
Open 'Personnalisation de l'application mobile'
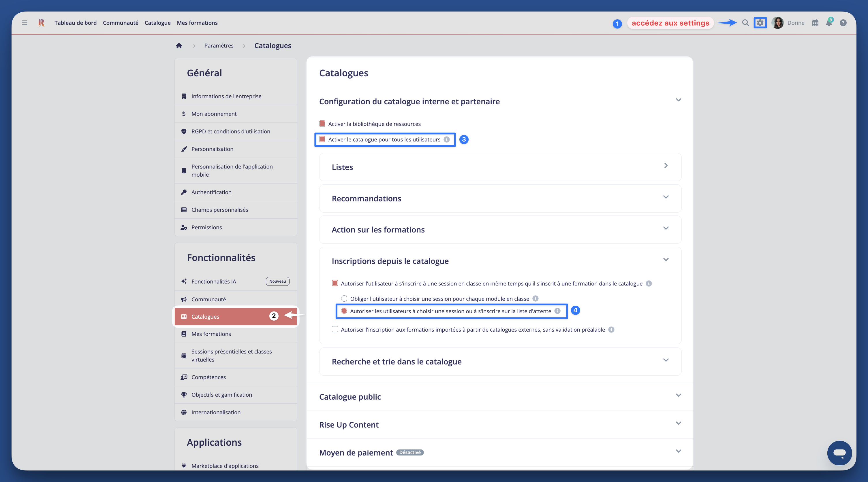pyautogui.click(x=236, y=171)
